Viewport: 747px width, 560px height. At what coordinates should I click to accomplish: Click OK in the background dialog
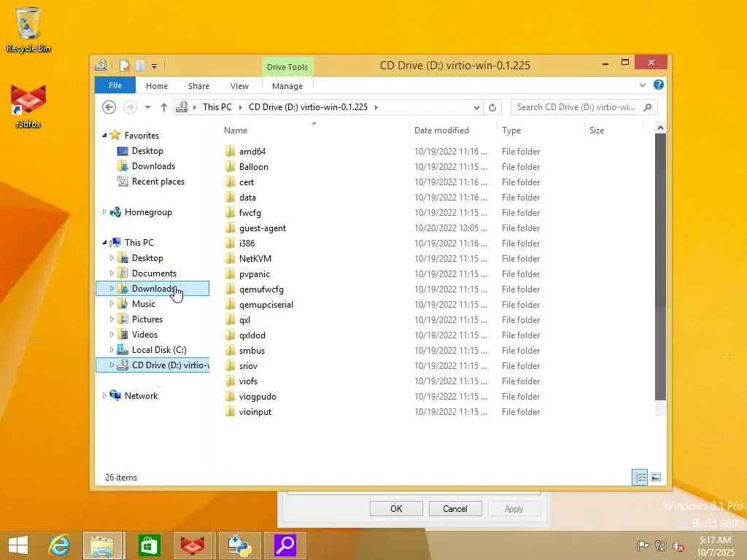point(396,508)
